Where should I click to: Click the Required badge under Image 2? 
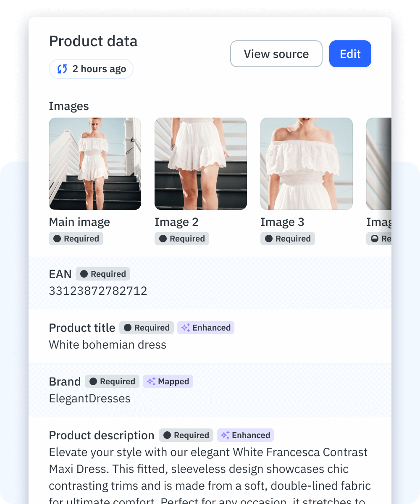click(x=182, y=239)
